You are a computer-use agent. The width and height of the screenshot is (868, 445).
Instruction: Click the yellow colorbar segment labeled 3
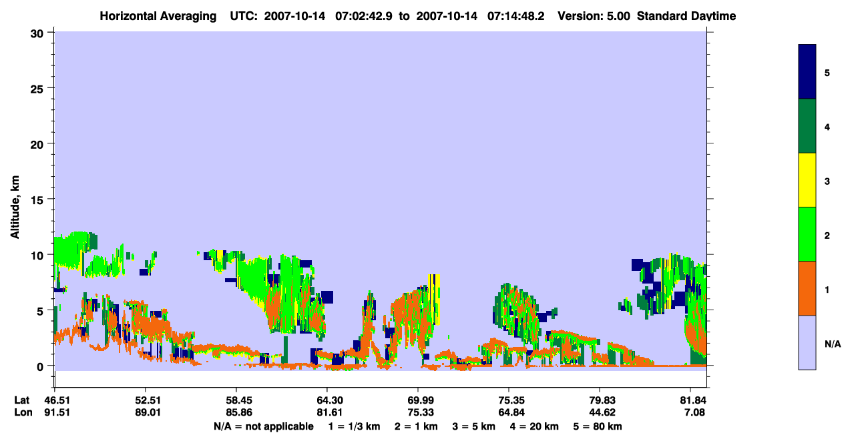pyautogui.click(x=807, y=180)
